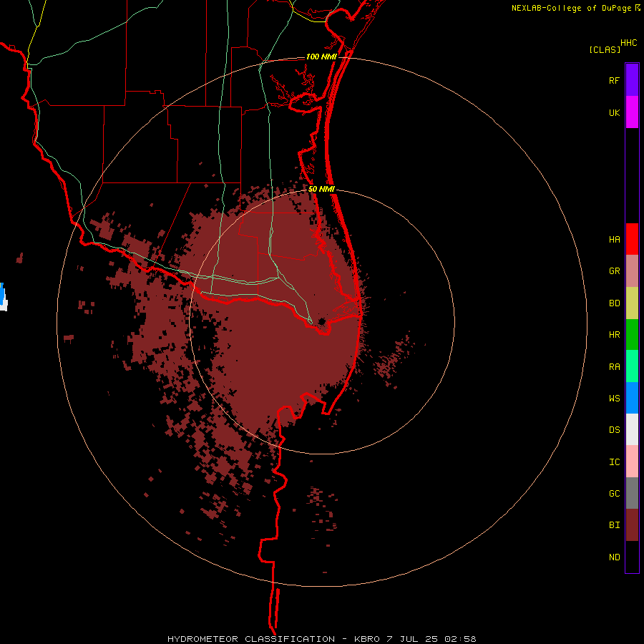Click the HR legend label
This screenshot has height=644, width=644.
pyautogui.click(x=615, y=335)
